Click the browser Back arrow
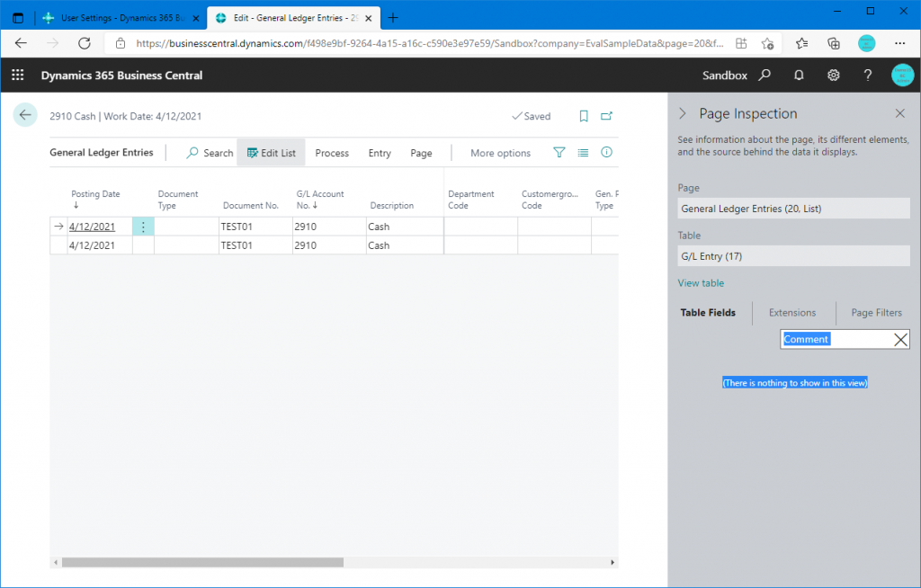Image resolution: width=921 pixels, height=588 pixels. click(x=22, y=43)
